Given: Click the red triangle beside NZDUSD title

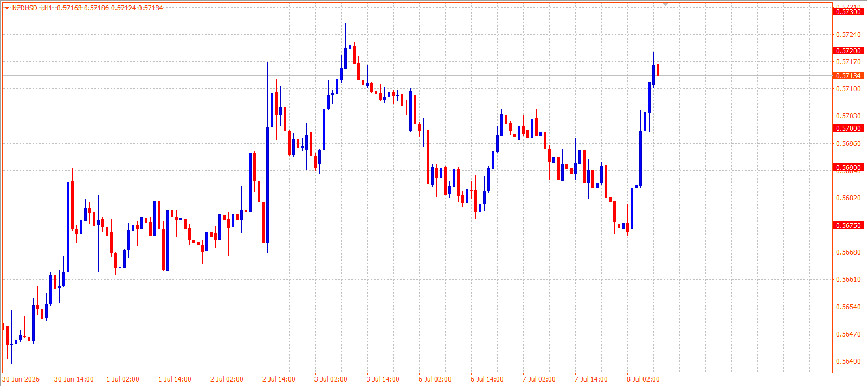Looking at the screenshot, I should (x=7, y=8).
